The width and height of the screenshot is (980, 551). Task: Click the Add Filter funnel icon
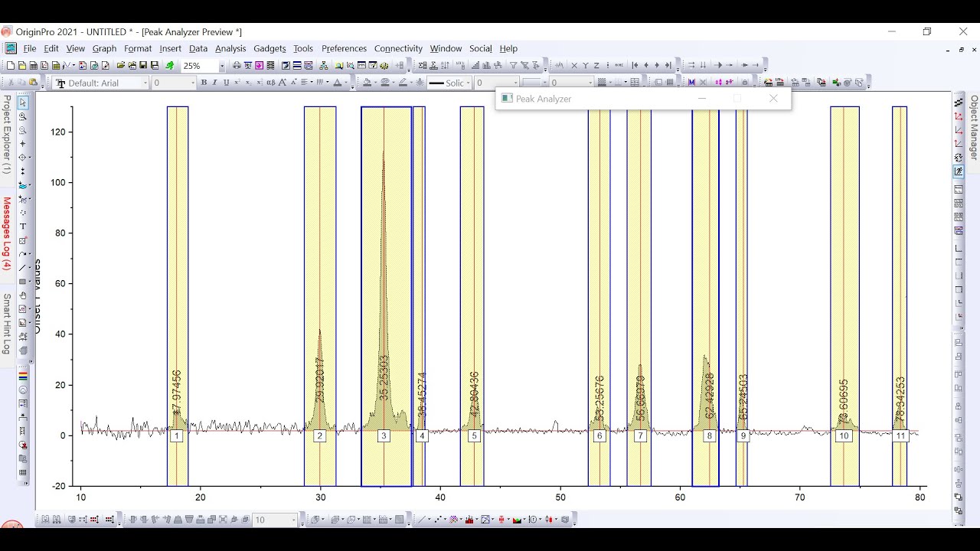pos(513,66)
